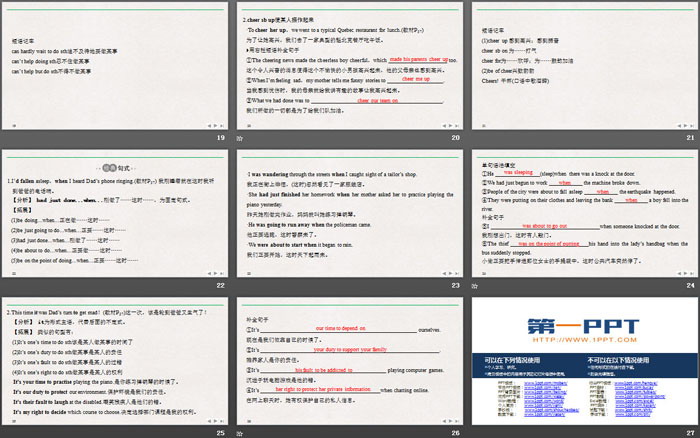Select slide 19 thumbnail

pos(115,65)
